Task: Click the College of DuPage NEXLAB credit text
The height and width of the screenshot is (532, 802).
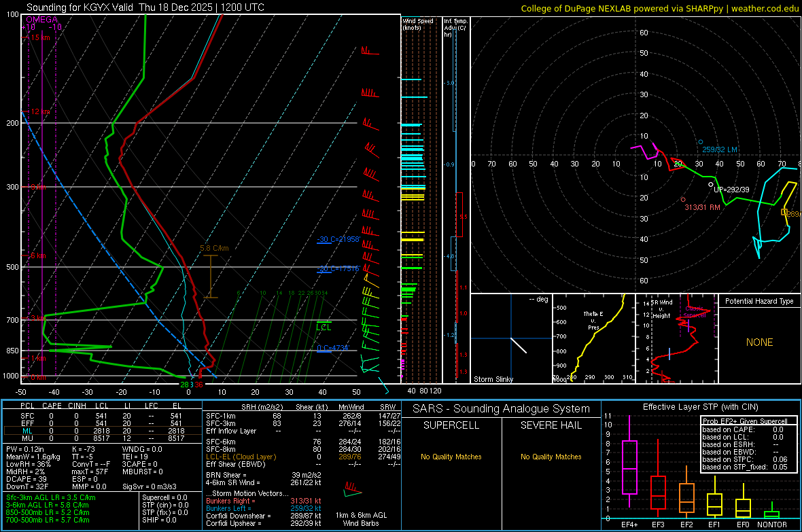Action: [659, 8]
